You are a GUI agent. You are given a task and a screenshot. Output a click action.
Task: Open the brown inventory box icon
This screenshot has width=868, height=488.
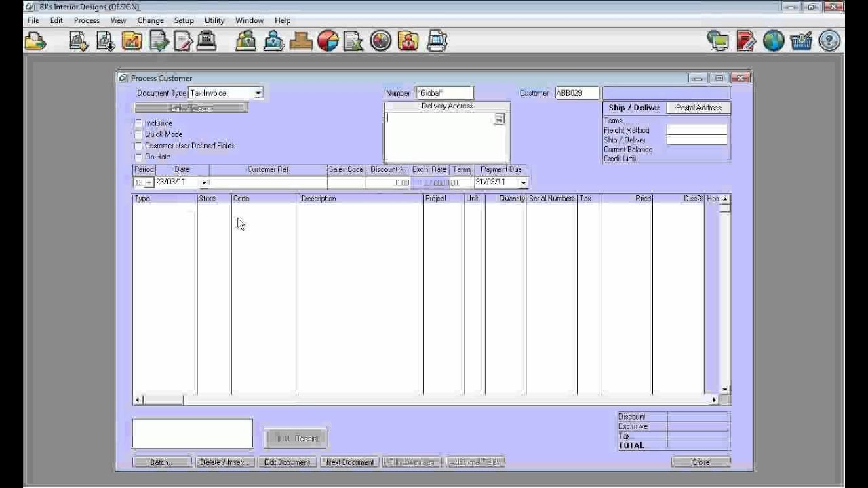click(x=300, y=41)
